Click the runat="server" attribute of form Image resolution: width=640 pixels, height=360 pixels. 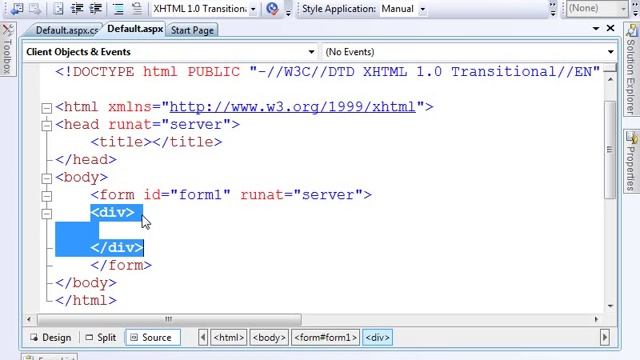point(302,195)
